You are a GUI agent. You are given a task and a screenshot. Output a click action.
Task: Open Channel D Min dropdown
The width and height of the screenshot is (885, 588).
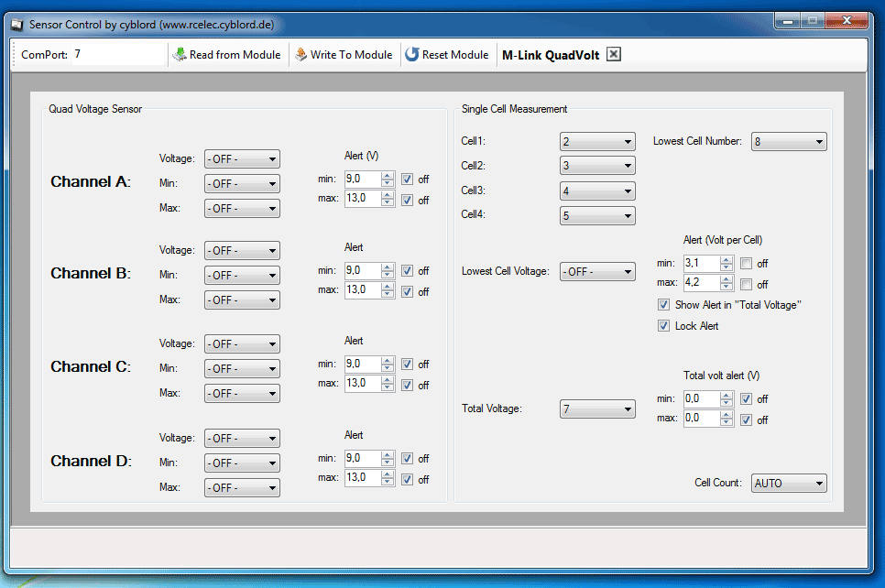coord(242,463)
